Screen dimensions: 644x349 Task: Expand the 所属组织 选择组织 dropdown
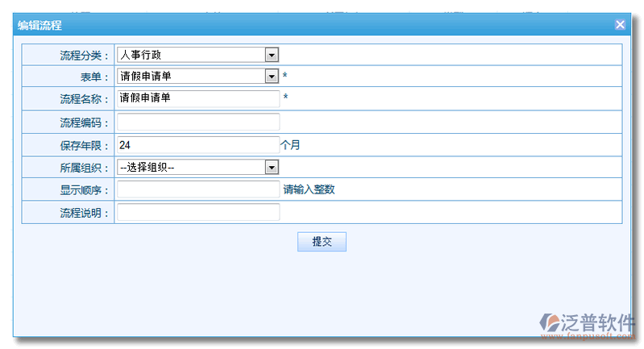(198, 167)
